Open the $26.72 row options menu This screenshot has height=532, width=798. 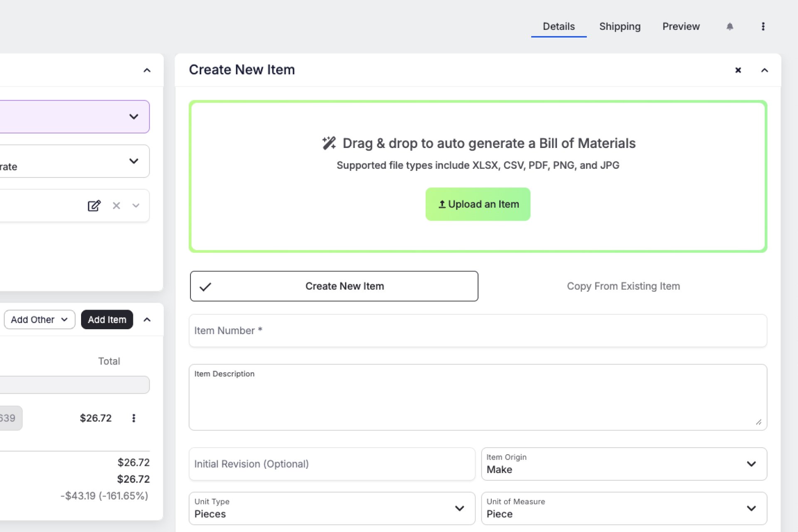[134, 418]
